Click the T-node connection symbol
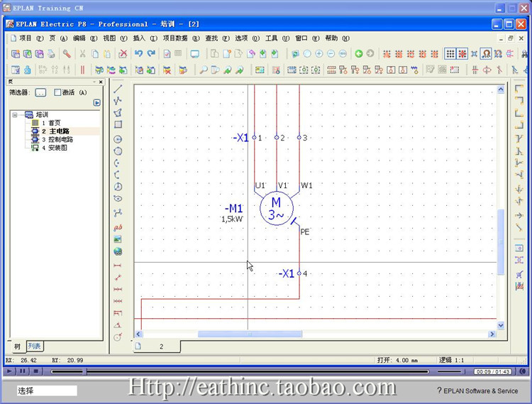The width and height of the screenshot is (532, 404). 519,138
